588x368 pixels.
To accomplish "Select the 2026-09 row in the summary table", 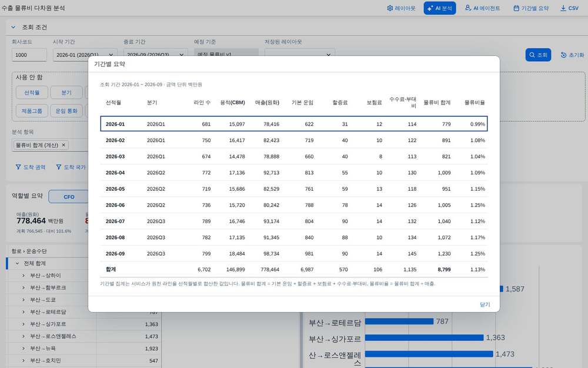I will (294, 253).
